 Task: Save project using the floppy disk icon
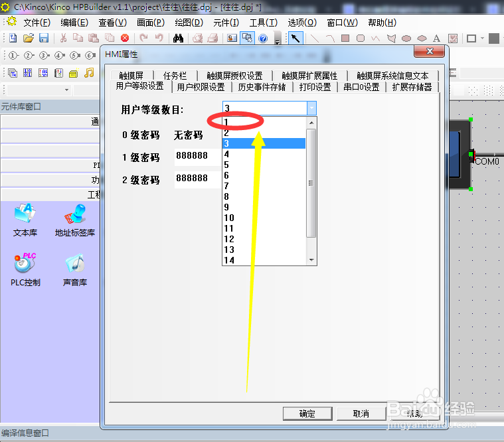pyautogui.click(x=44, y=38)
